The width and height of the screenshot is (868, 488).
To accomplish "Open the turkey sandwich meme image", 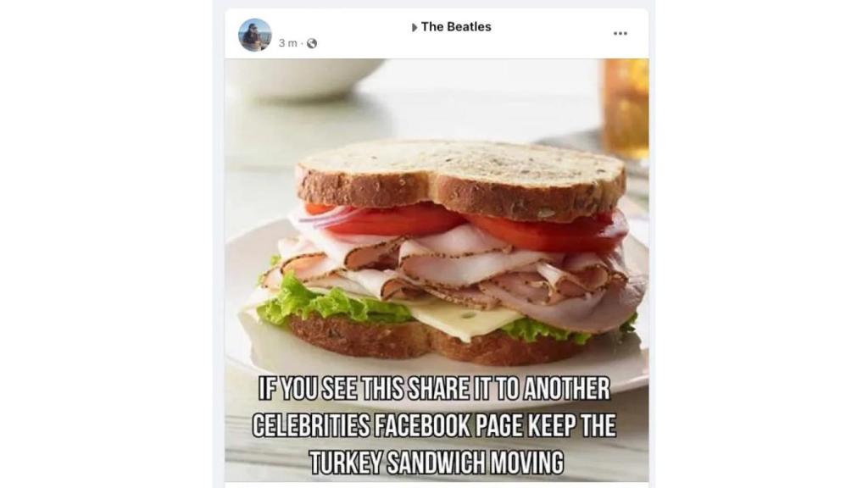I will [437, 270].
